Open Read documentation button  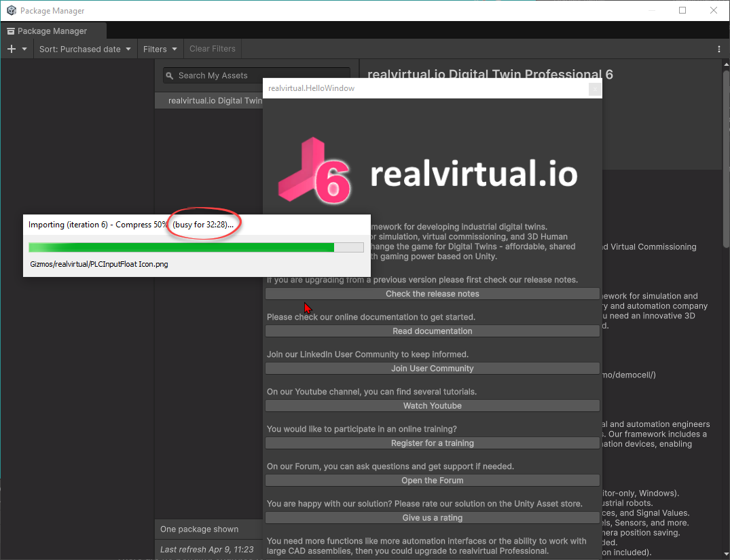tap(433, 331)
